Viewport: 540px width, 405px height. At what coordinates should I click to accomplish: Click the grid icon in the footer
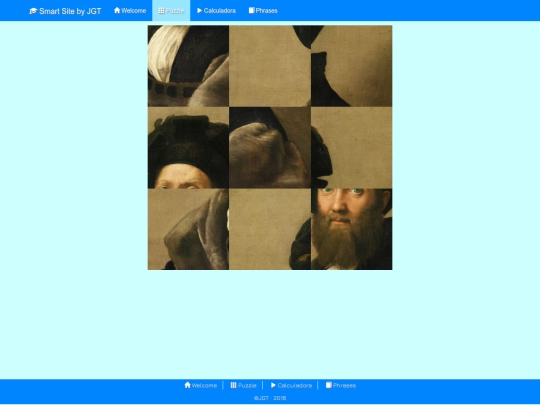tap(233, 385)
